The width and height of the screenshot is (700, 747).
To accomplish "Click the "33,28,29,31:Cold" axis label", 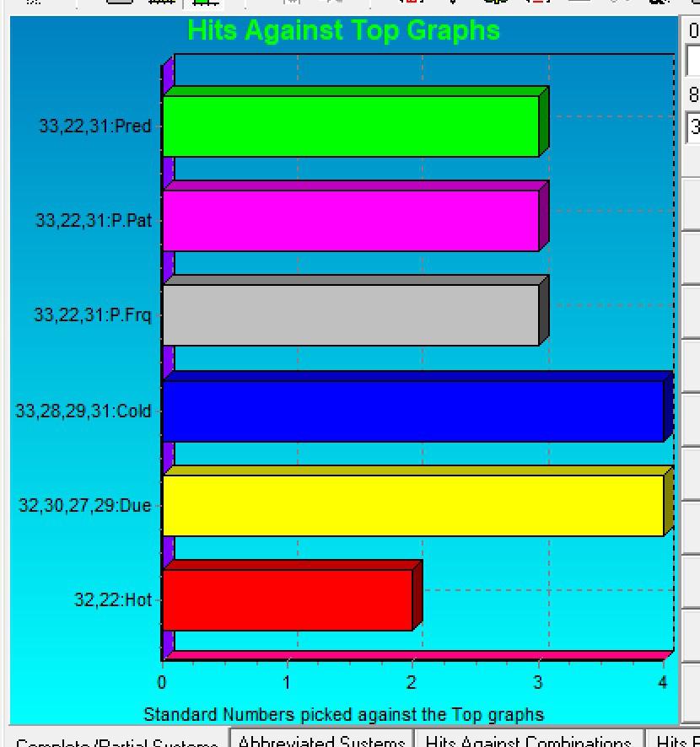I will (83, 411).
